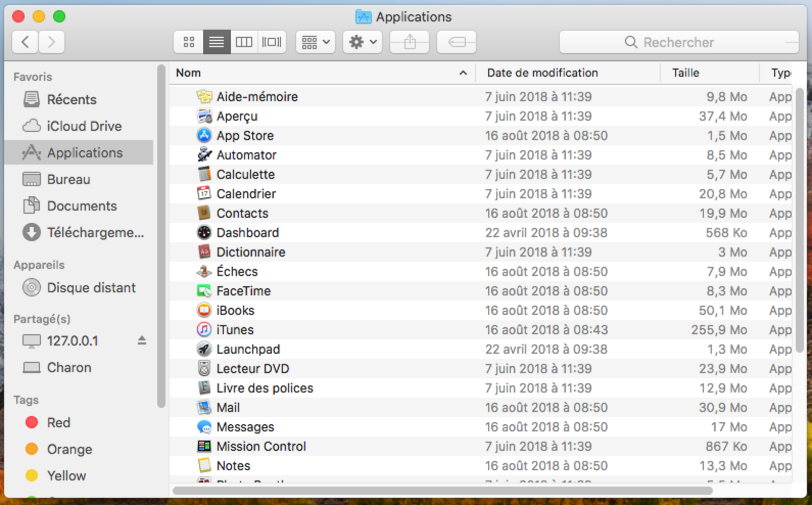This screenshot has width=812, height=505.
Task: Open Bureau in the sidebar
Action: click(x=79, y=179)
